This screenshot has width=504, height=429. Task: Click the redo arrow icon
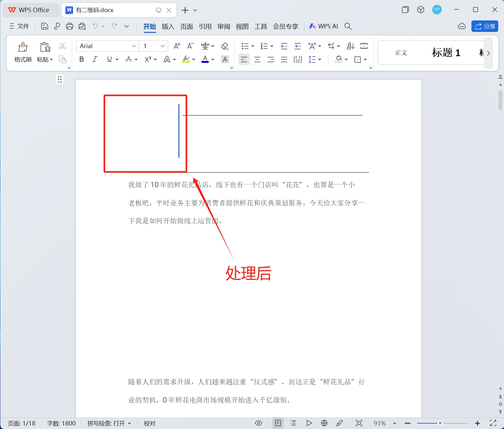114,26
